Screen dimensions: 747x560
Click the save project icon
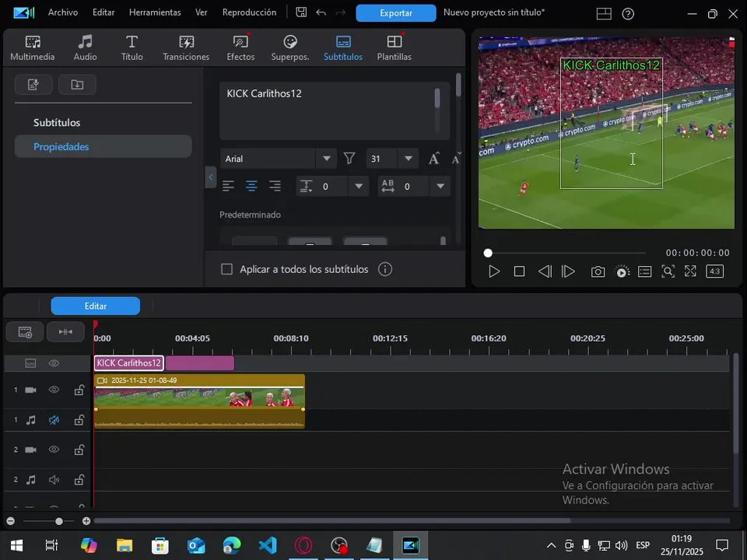(x=301, y=12)
